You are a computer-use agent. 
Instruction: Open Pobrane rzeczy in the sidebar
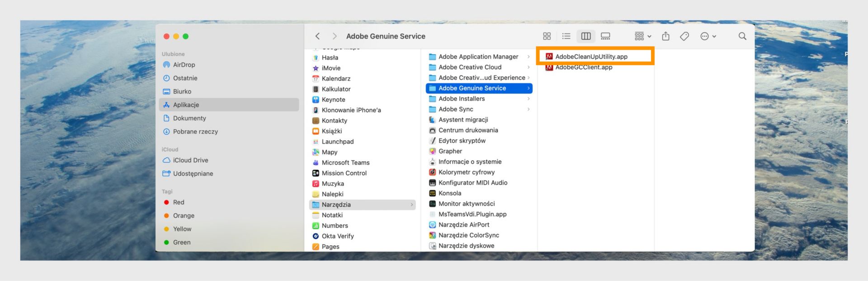229,132
